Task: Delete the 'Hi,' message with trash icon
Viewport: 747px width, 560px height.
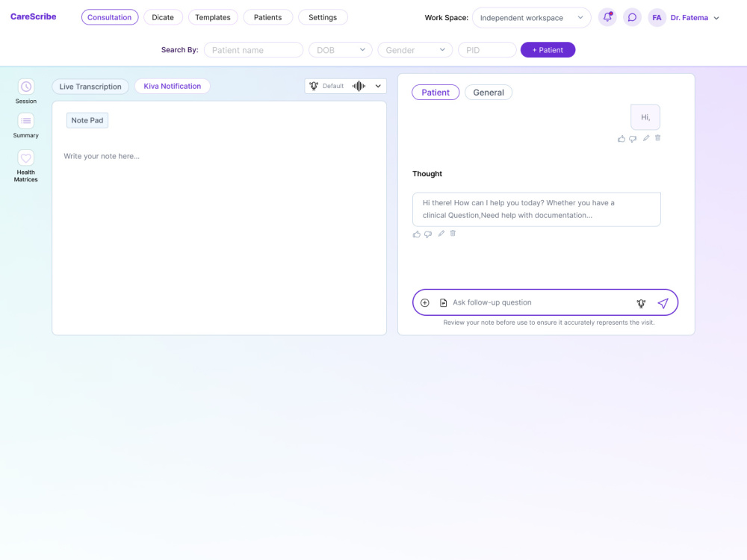Action: coord(658,137)
